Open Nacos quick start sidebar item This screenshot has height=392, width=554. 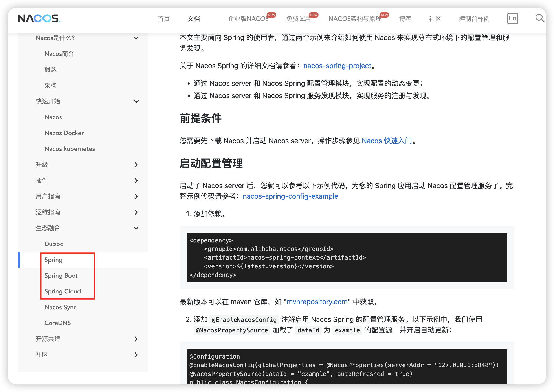53,117
